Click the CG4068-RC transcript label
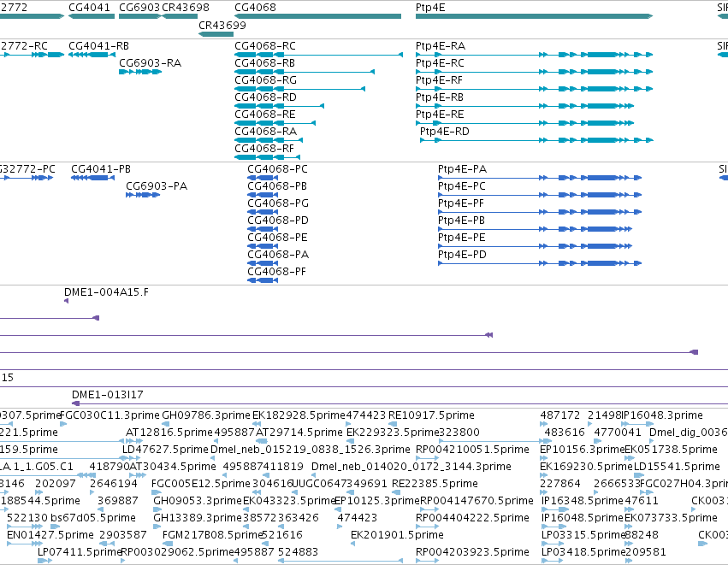728x565 pixels. click(265, 46)
